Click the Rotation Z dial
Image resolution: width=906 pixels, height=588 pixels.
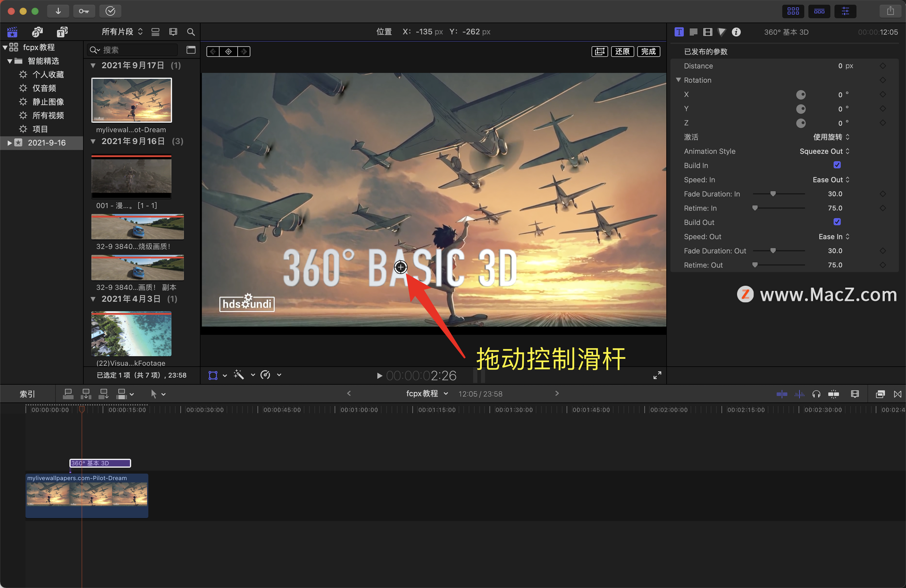(x=801, y=123)
